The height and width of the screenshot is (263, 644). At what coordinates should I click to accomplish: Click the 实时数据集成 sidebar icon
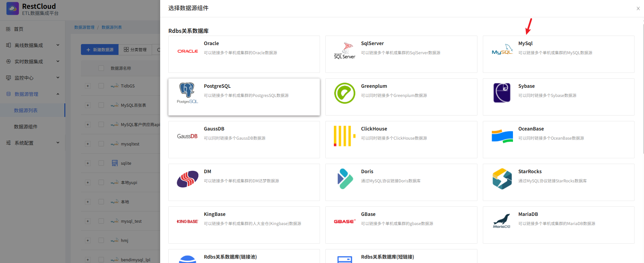pyautogui.click(x=8, y=61)
